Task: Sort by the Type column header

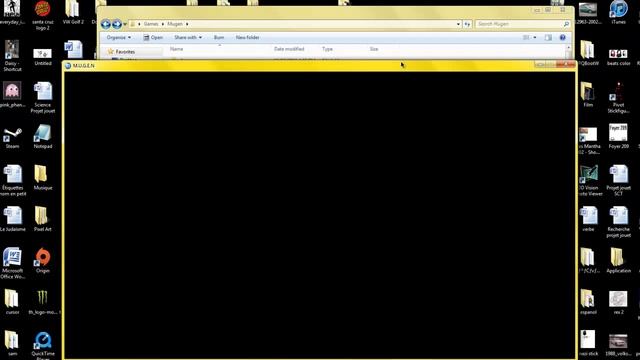Action: pyautogui.click(x=327, y=49)
